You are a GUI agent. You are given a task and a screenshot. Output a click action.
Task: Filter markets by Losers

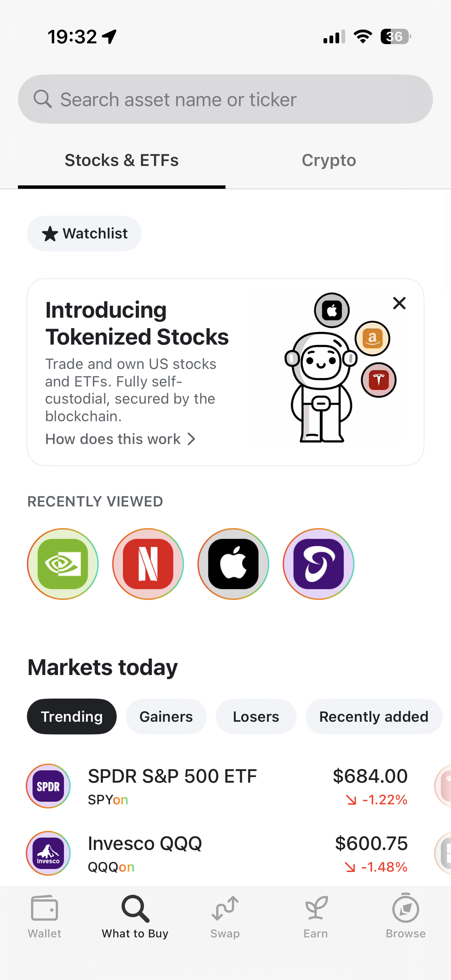click(256, 716)
